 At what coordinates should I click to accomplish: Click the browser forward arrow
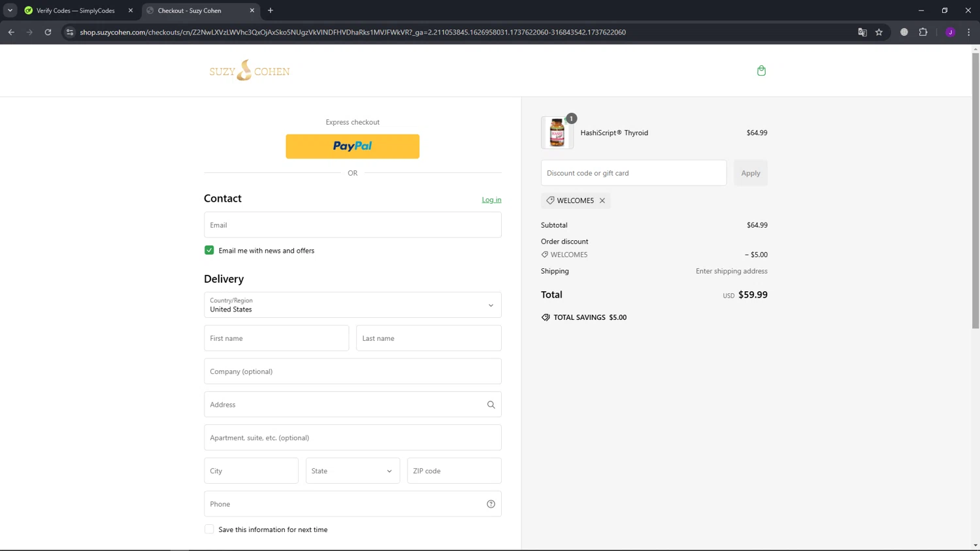[x=29, y=32]
